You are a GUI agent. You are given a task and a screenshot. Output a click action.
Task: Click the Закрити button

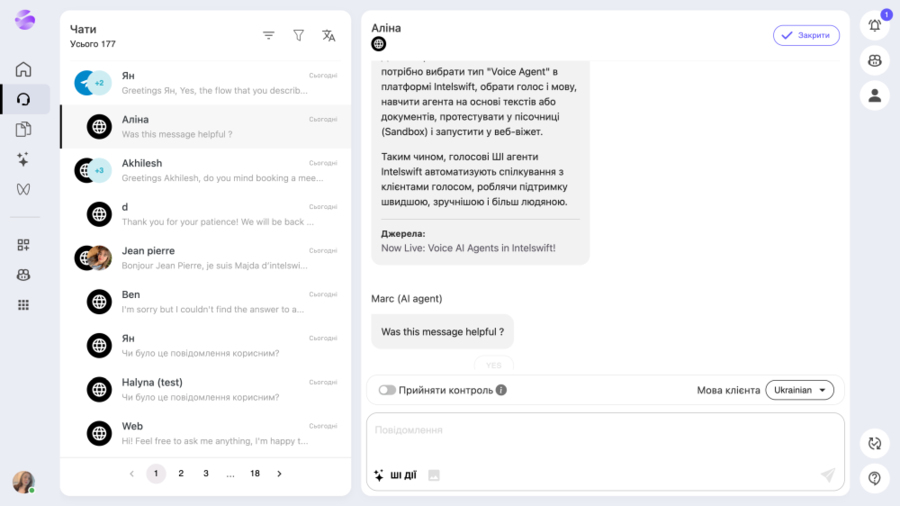pos(805,35)
